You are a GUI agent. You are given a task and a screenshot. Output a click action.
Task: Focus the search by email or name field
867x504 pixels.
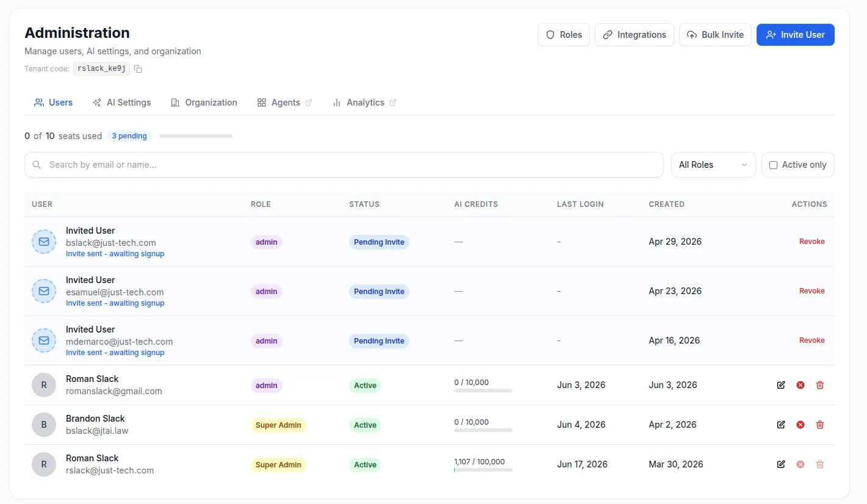click(344, 165)
